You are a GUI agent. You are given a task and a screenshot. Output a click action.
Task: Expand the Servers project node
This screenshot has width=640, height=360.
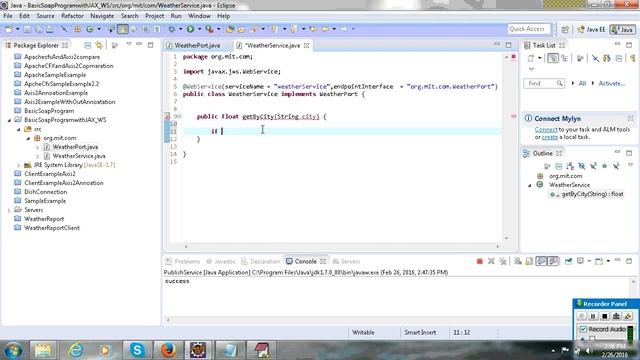point(9,210)
